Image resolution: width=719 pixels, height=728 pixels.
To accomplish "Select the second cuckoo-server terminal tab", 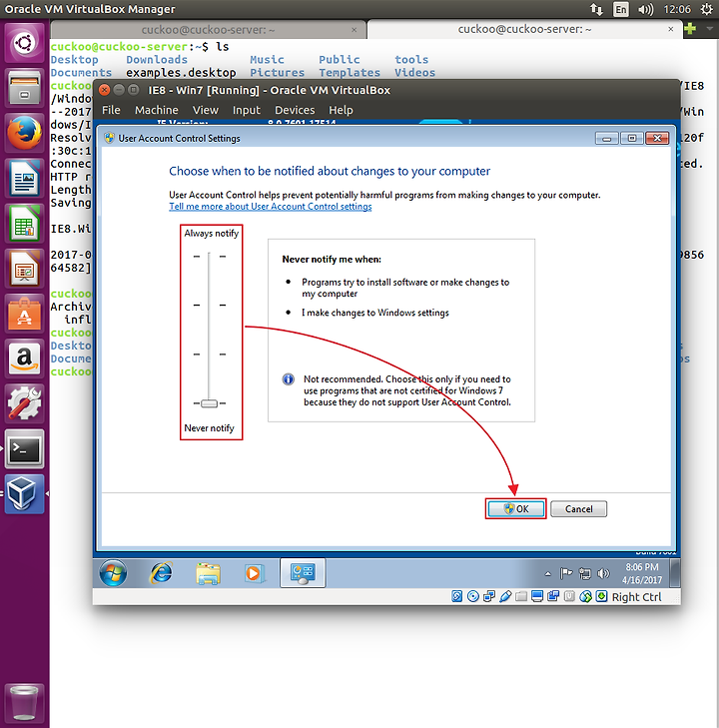I will coord(524,29).
